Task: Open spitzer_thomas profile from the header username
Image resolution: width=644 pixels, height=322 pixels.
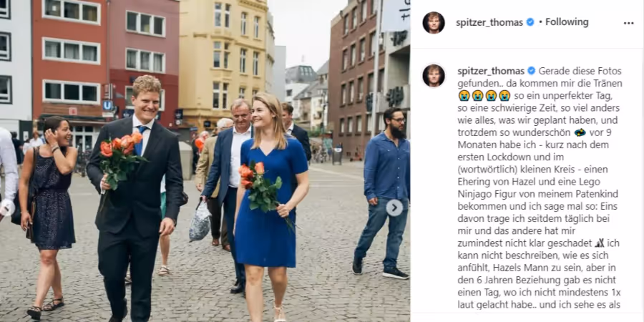Action: coord(489,23)
